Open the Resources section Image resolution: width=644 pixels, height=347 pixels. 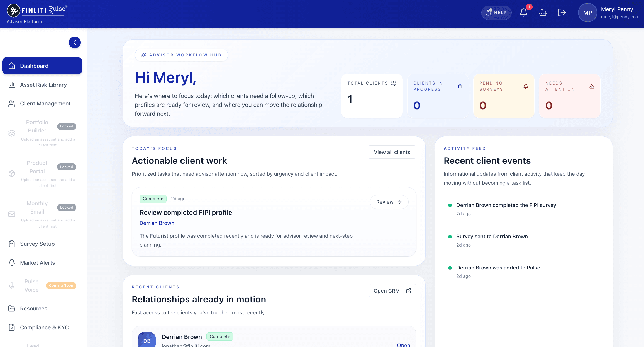tap(33, 309)
